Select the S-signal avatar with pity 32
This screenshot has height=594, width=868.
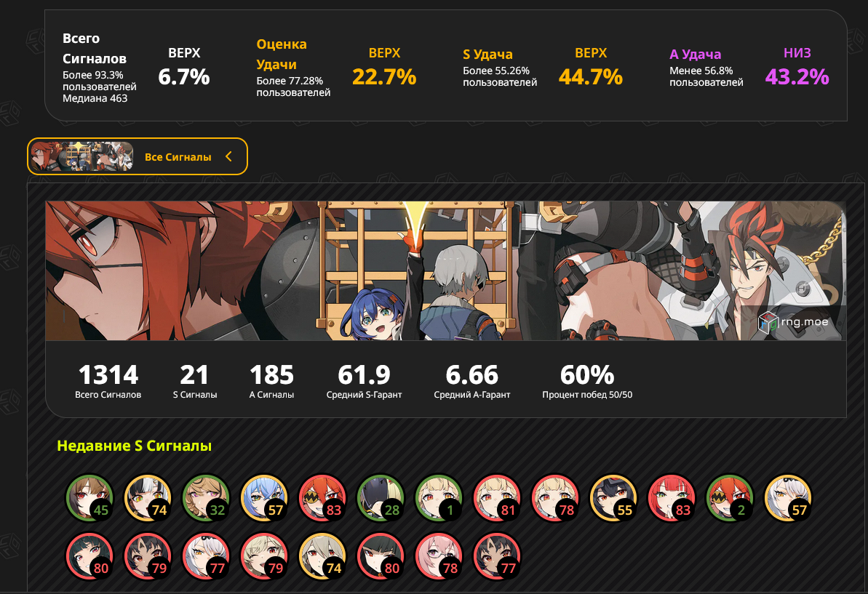pos(206,498)
